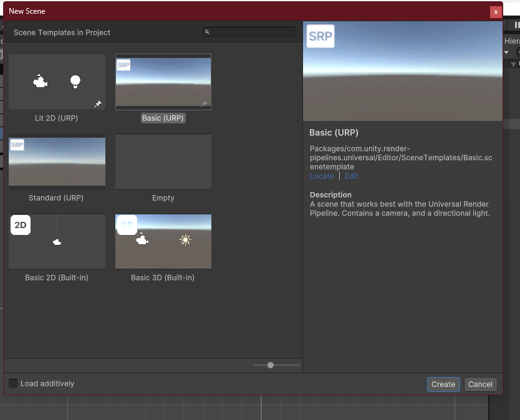Select the Basic 2D (Built-in) template thumbnail
520x420 pixels.
tap(57, 241)
